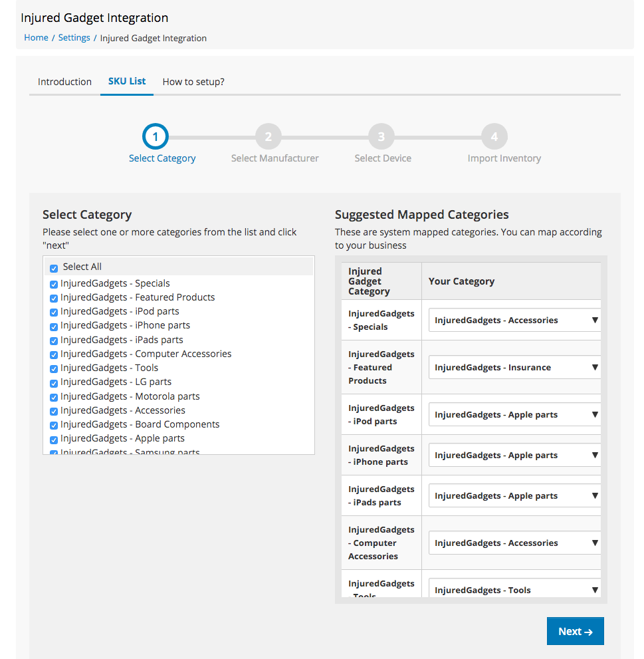644x659 pixels.
Task: Click the Injured Gadget Integration breadcrumb text
Action: coord(154,39)
